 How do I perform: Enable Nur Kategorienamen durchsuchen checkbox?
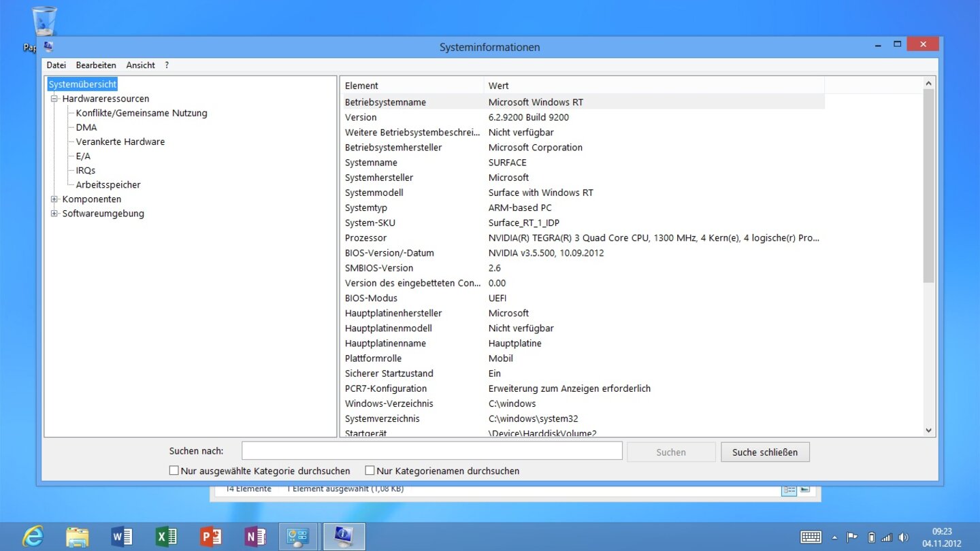pyautogui.click(x=370, y=471)
